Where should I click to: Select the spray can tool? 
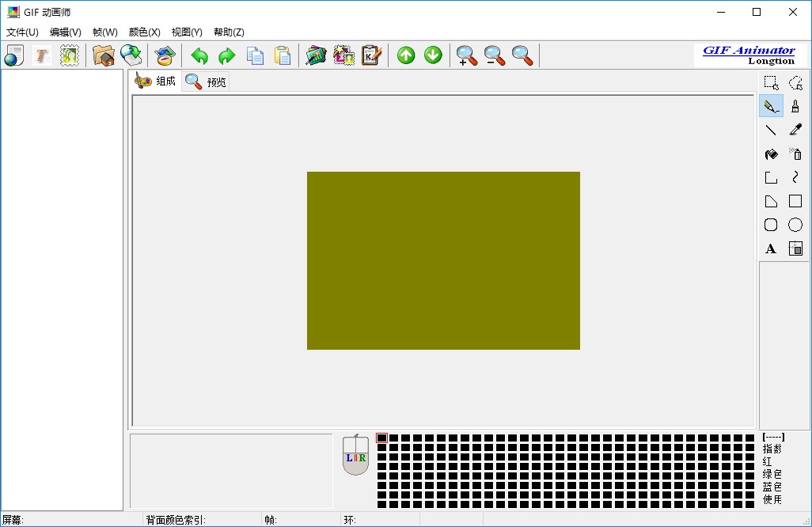tap(795, 154)
